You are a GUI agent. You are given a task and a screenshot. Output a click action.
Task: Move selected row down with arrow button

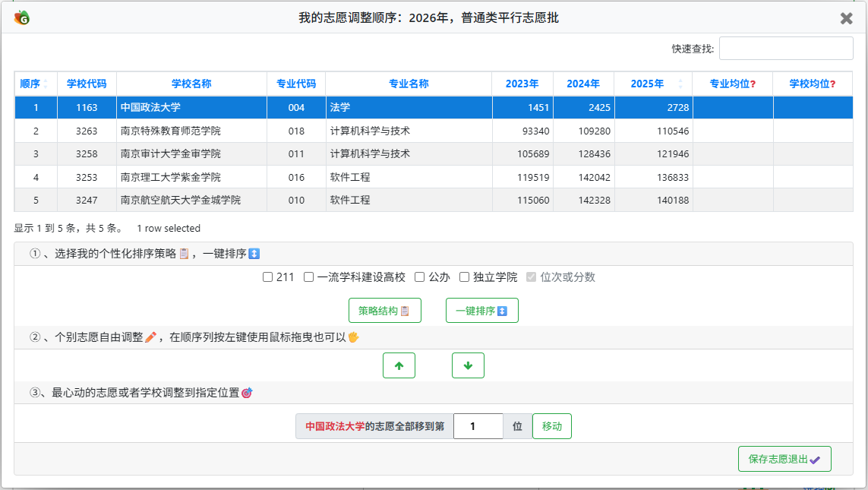point(469,365)
